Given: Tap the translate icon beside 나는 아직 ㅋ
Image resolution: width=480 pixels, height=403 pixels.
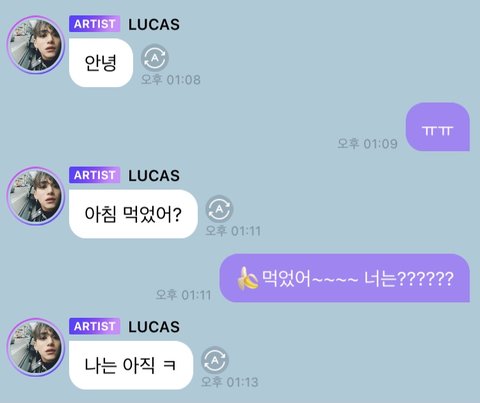Looking at the screenshot, I should click(x=215, y=360).
